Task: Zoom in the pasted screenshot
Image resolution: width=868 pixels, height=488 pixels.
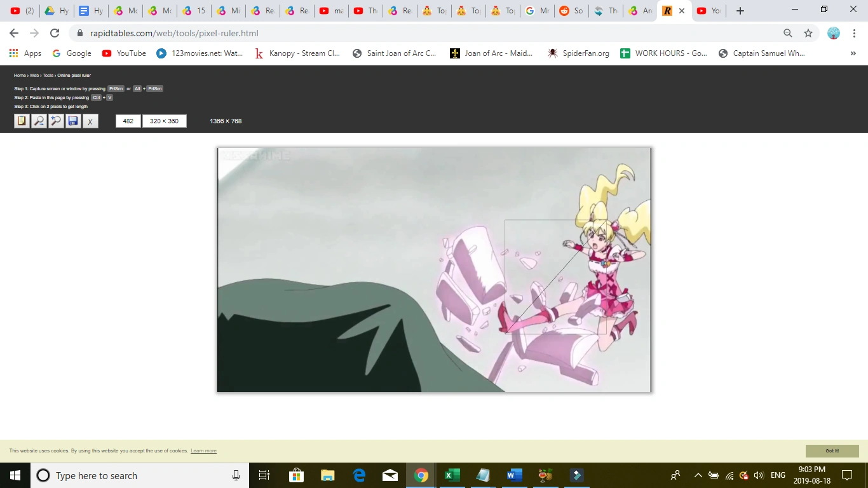Action: coord(57,121)
